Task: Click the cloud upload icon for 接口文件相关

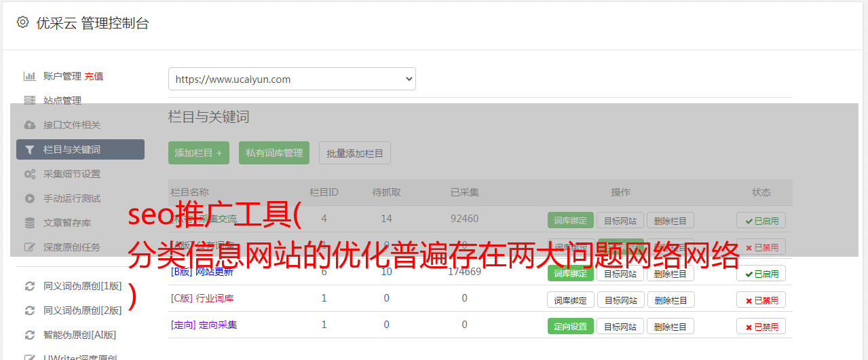Action: pos(30,125)
